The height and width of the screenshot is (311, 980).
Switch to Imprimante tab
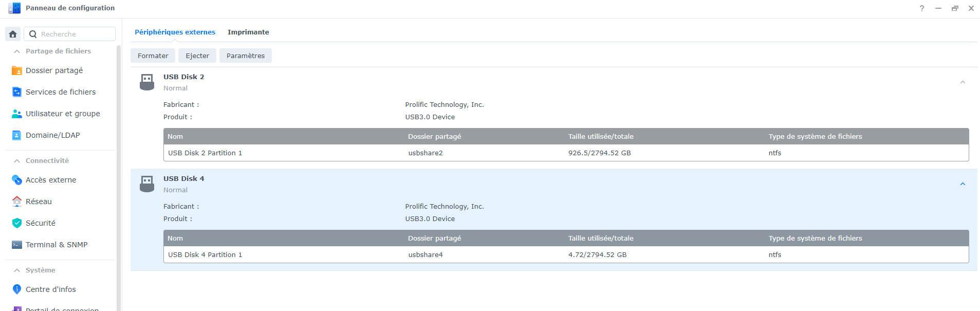pos(248,32)
